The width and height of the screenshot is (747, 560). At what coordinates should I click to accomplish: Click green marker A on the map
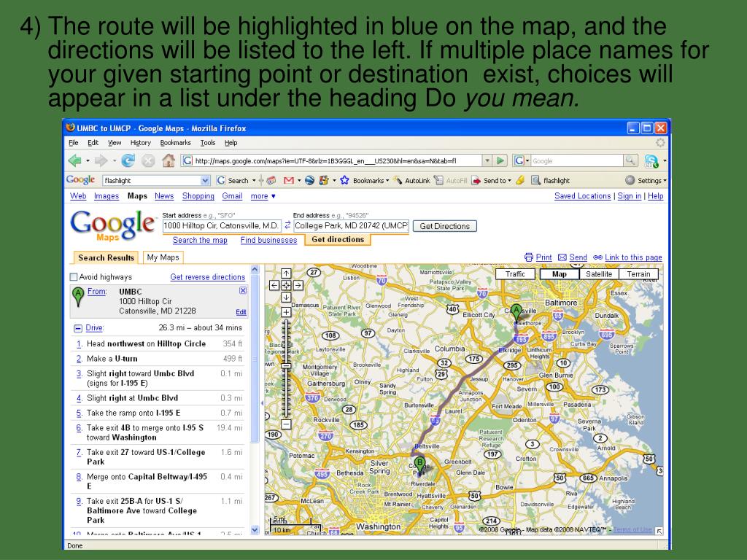pos(516,312)
